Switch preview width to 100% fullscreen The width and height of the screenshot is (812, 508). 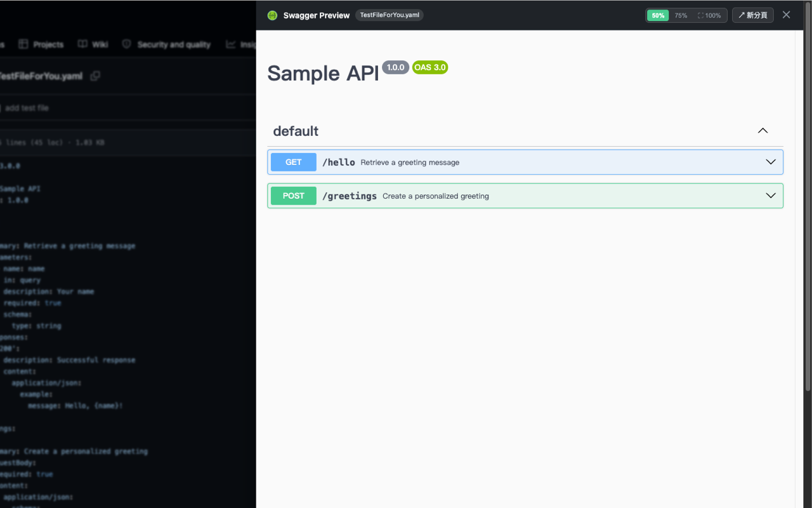pos(709,15)
